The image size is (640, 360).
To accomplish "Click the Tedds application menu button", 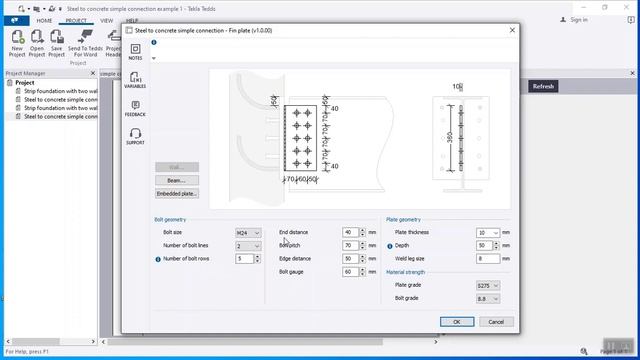I will [x=16, y=20].
